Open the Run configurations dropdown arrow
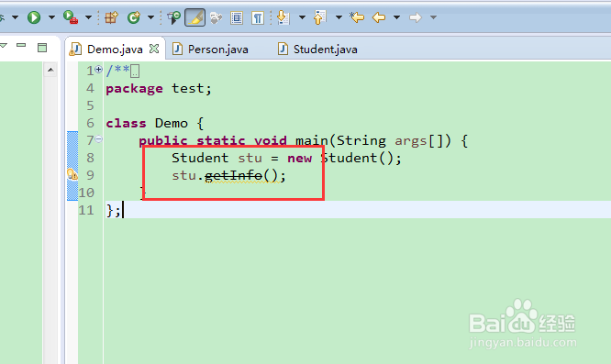The width and height of the screenshot is (611, 364). coord(51,17)
